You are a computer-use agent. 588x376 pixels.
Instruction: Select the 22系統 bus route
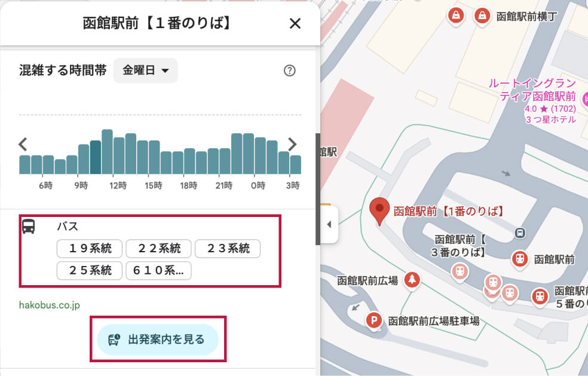(x=158, y=249)
